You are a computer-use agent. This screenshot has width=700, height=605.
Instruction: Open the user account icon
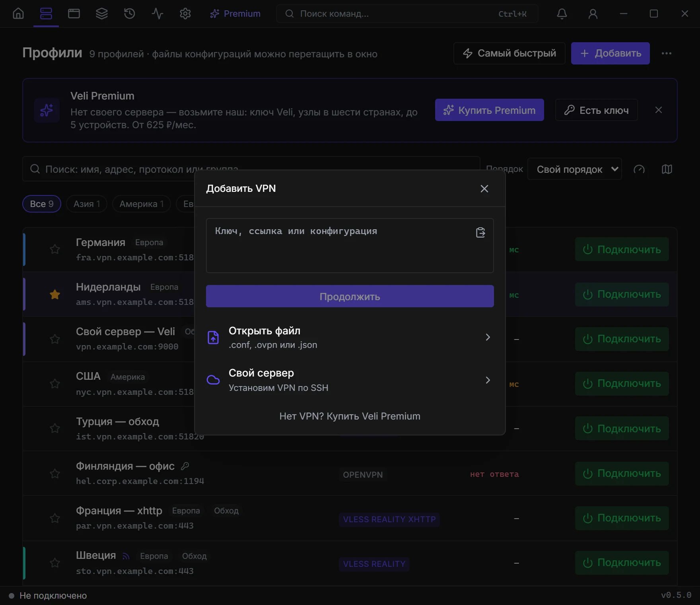593,14
